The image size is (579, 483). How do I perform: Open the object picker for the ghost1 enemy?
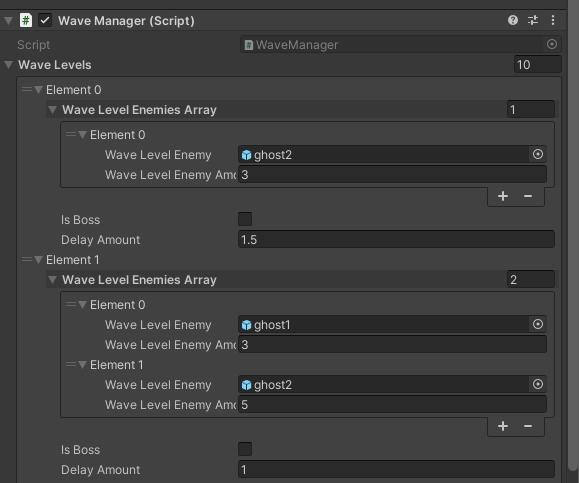click(x=538, y=324)
